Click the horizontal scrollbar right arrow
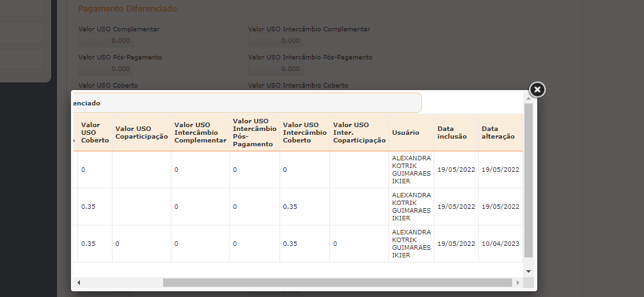Screen dimensions: 644x297 point(517,282)
